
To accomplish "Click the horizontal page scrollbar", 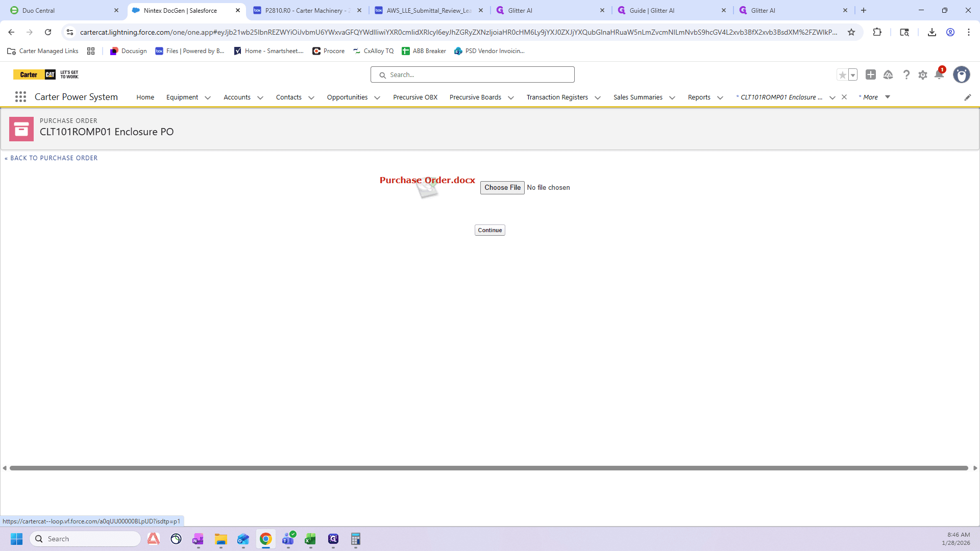I will click(489, 468).
